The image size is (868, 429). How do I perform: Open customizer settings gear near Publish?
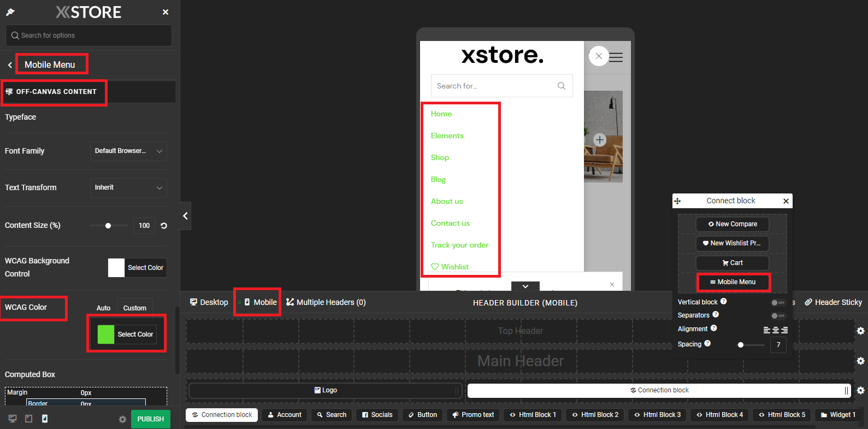point(122,419)
